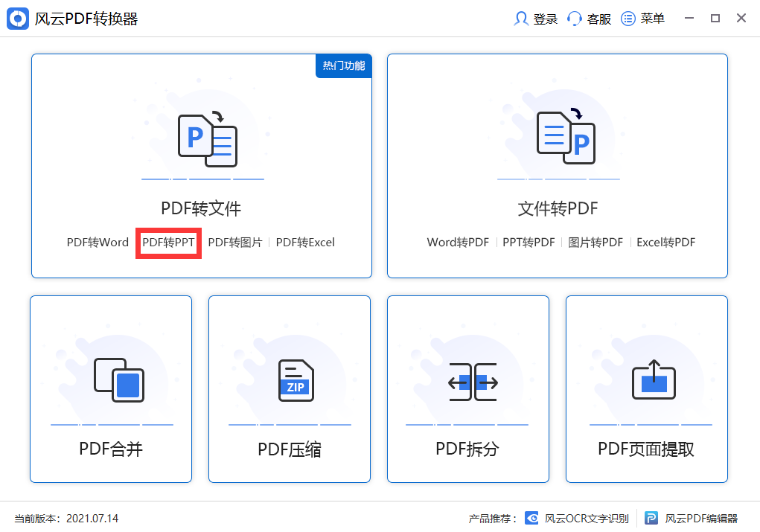Open PDF页面提取 card label
The width and height of the screenshot is (760, 532).
coord(646,449)
